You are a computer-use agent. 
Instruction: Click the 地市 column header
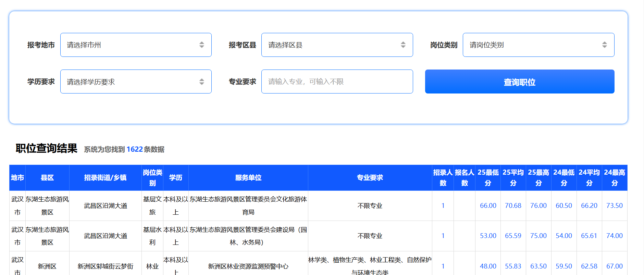[x=17, y=178]
